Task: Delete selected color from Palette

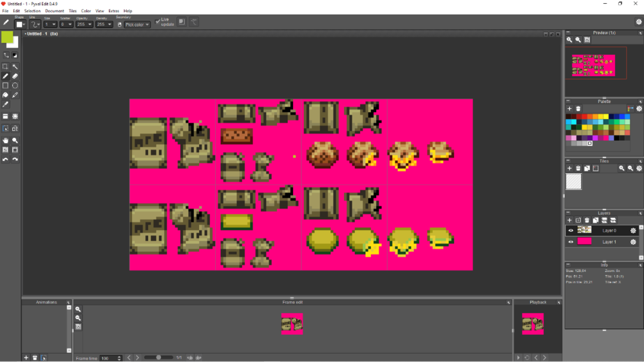Action: pos(578,109)
